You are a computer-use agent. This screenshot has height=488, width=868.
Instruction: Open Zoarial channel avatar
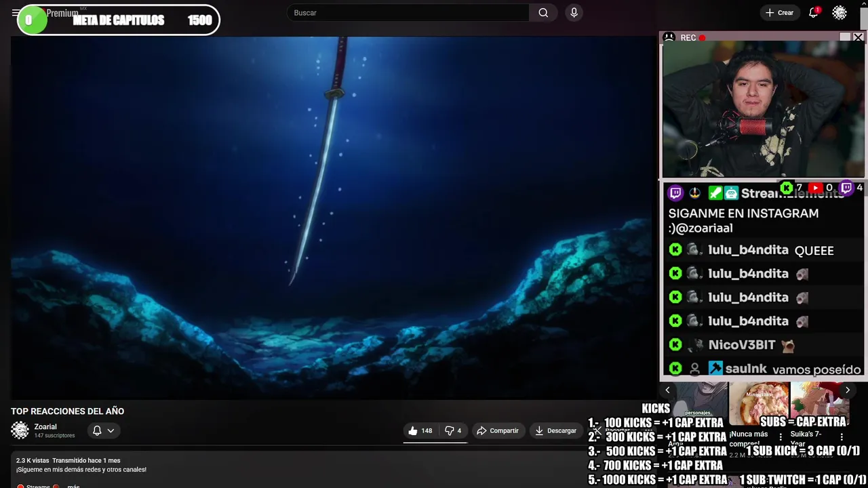pos(20,430)
